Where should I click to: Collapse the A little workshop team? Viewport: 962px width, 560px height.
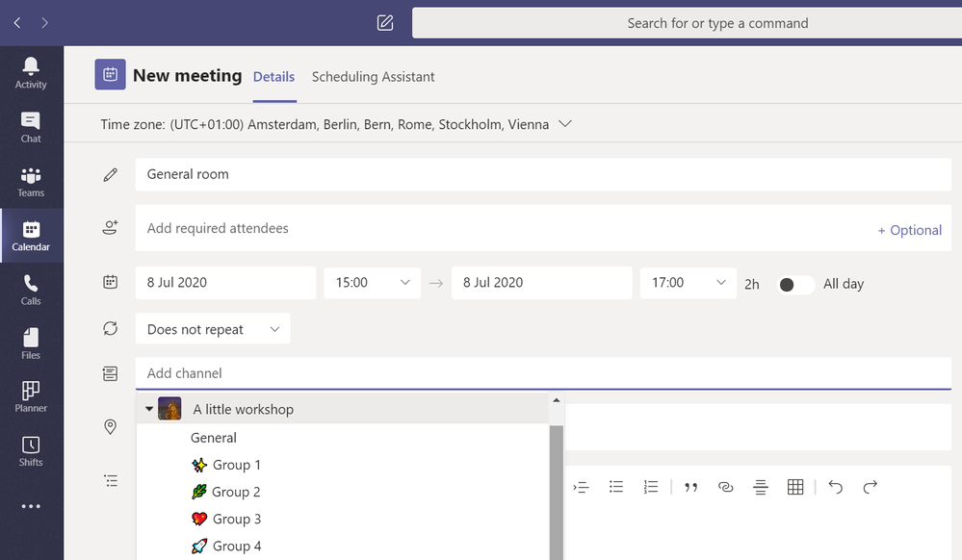[148, 409]
